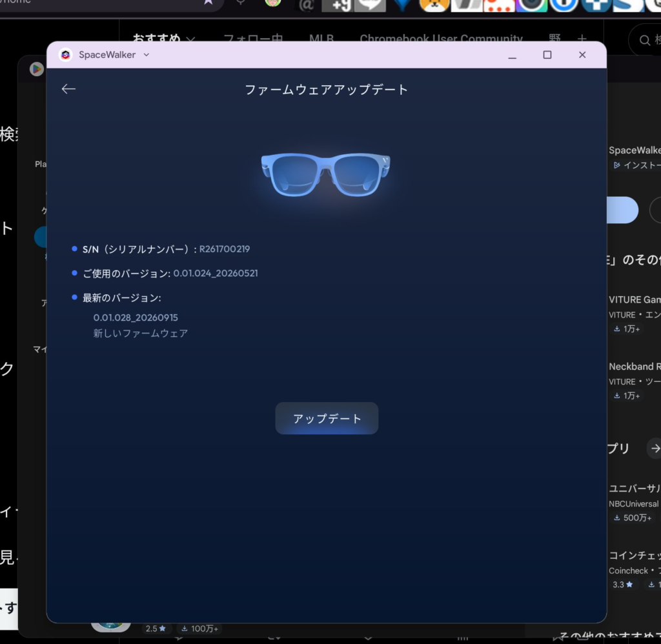The height and width of the screenshot is (644, 661).
Task: Click the 2.5 star rating at bottom
Action: [156, 629]
